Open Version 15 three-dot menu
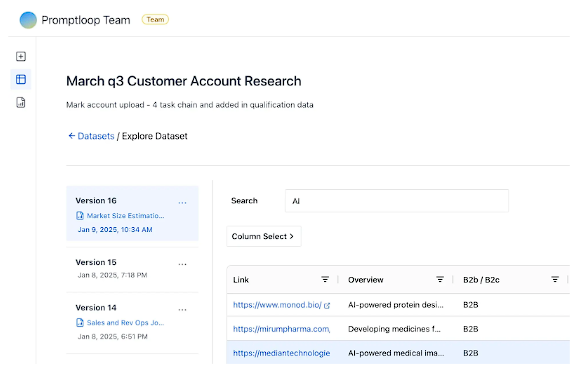Viewport: 584px width, 378px height. pos(182,264)
